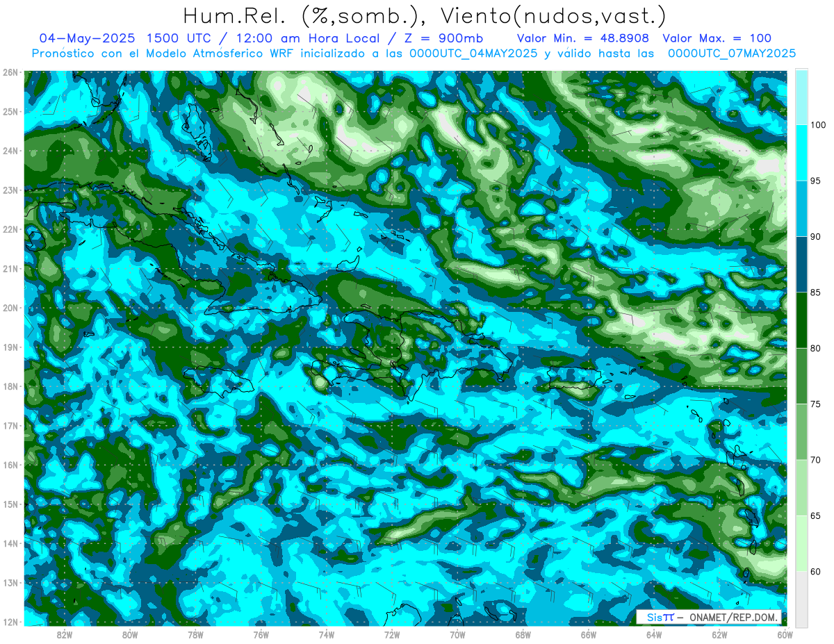Click the color bar label 100
Screen dimensions: 834x644
pyautogui.click(x=819, y=125)
